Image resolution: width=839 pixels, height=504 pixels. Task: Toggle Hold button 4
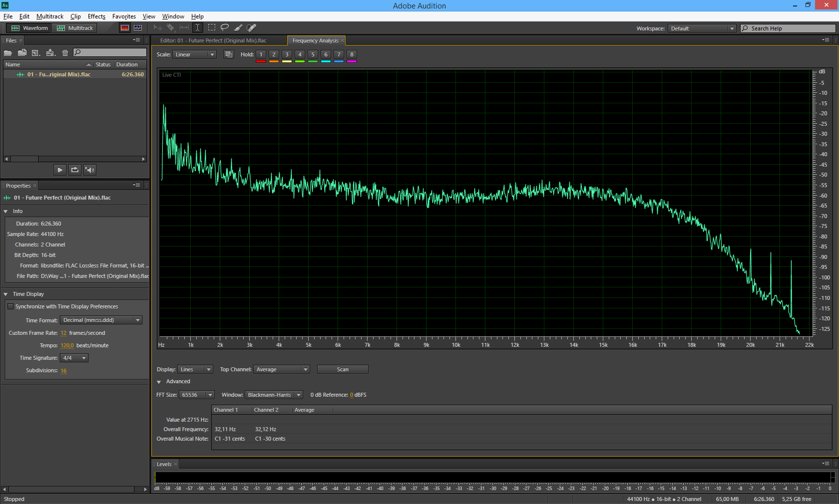point(300,54)
